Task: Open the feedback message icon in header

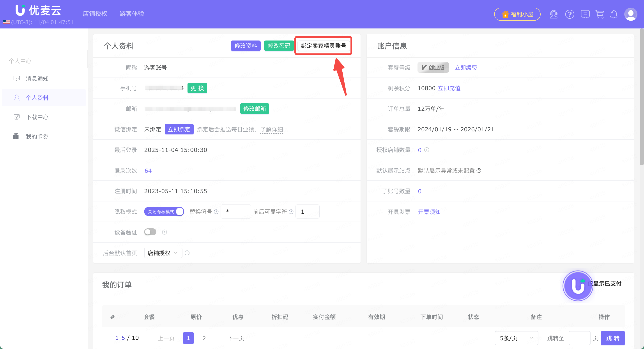Action: click(585, 14)
